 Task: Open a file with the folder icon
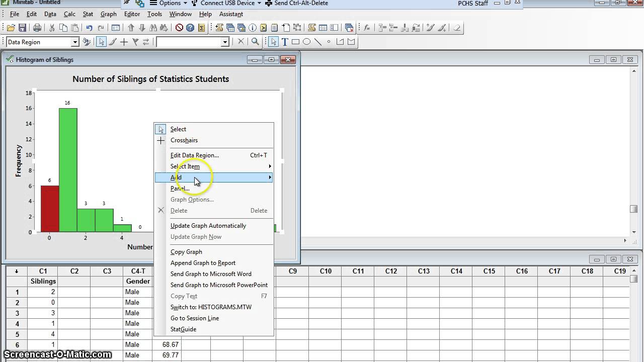(x=11, y=28)
